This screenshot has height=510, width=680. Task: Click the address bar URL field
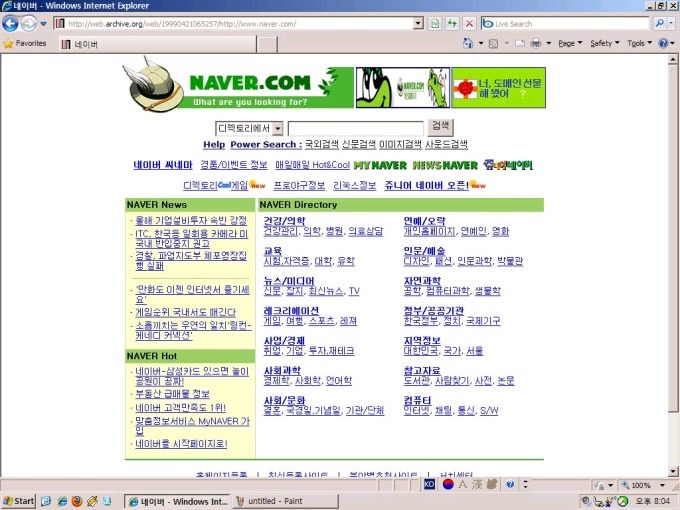pyautogui.click(x=239, y=23)
